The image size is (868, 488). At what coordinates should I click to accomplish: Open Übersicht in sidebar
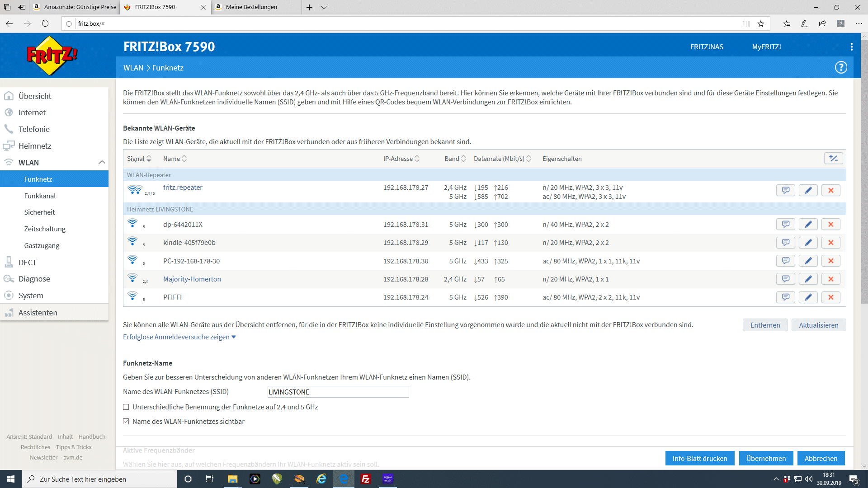pyautogui.click(x=54, y=96)
